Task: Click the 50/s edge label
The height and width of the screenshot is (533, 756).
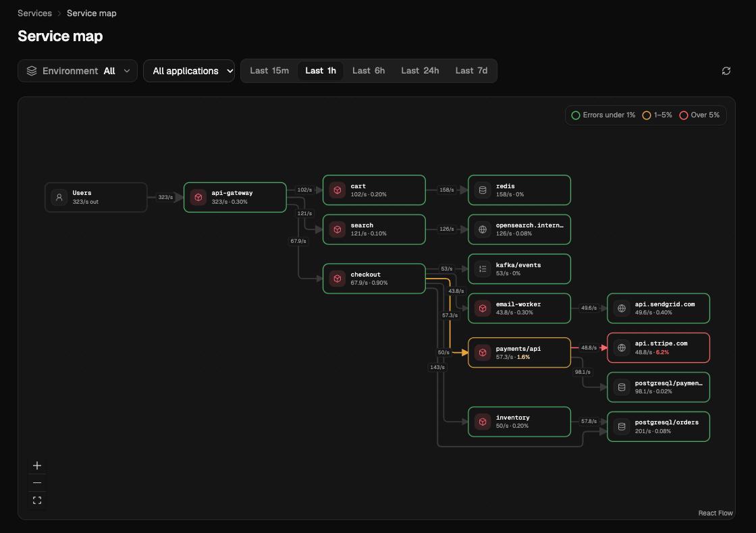Action: click(443, 352)
